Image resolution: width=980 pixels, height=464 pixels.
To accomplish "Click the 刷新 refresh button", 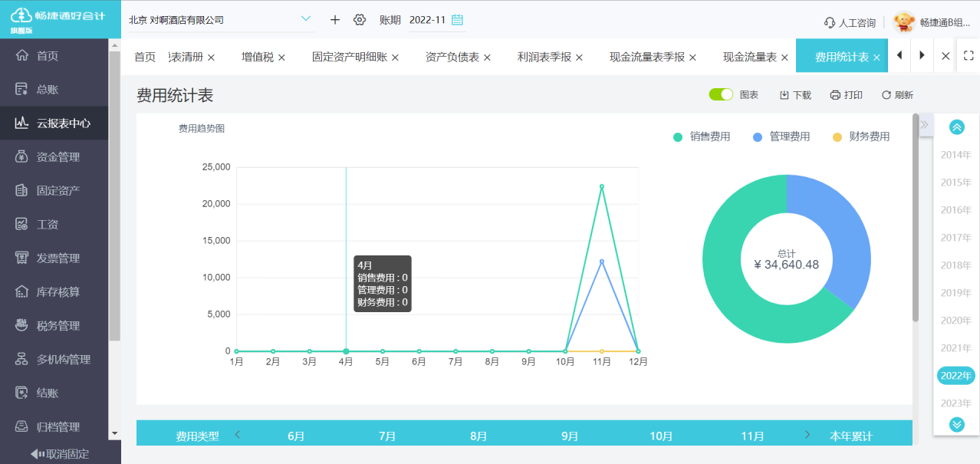I will coord(896,94).
